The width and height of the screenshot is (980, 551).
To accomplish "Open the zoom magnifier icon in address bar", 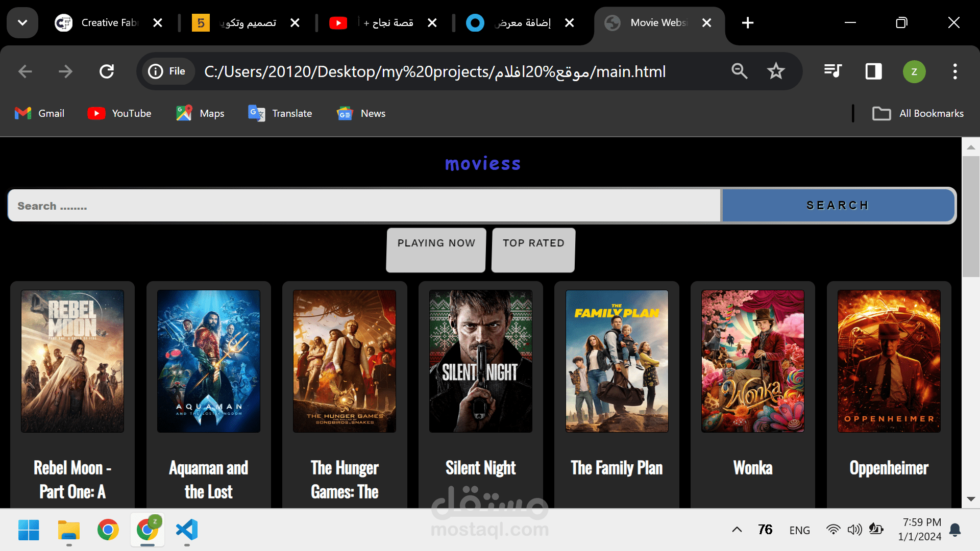I will click(x=739, y=71).
